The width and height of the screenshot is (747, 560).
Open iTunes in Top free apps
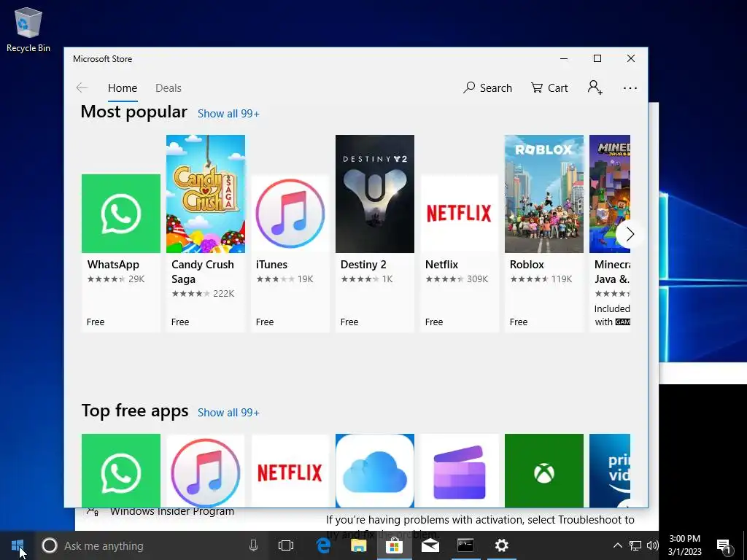click(x=205, y=470)
